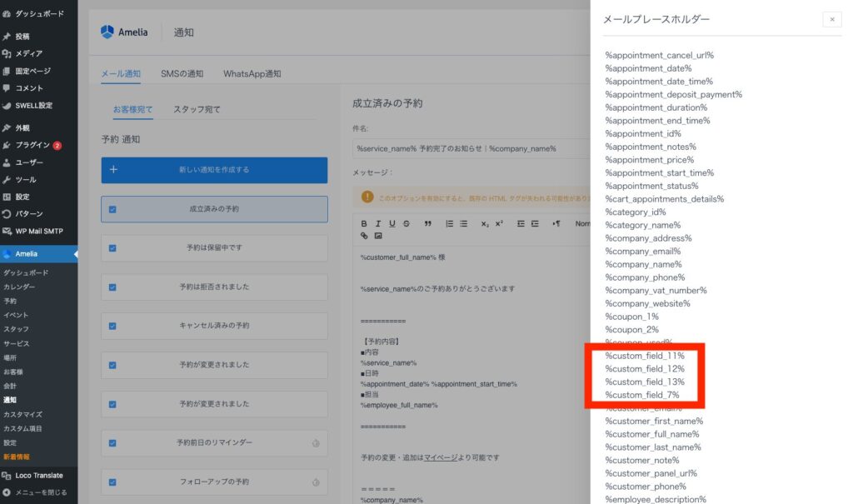The image size is (853, 504).
Task: Click the underline icon in editor toolbar
Action: pyautogui.click(x=392, y=223)
